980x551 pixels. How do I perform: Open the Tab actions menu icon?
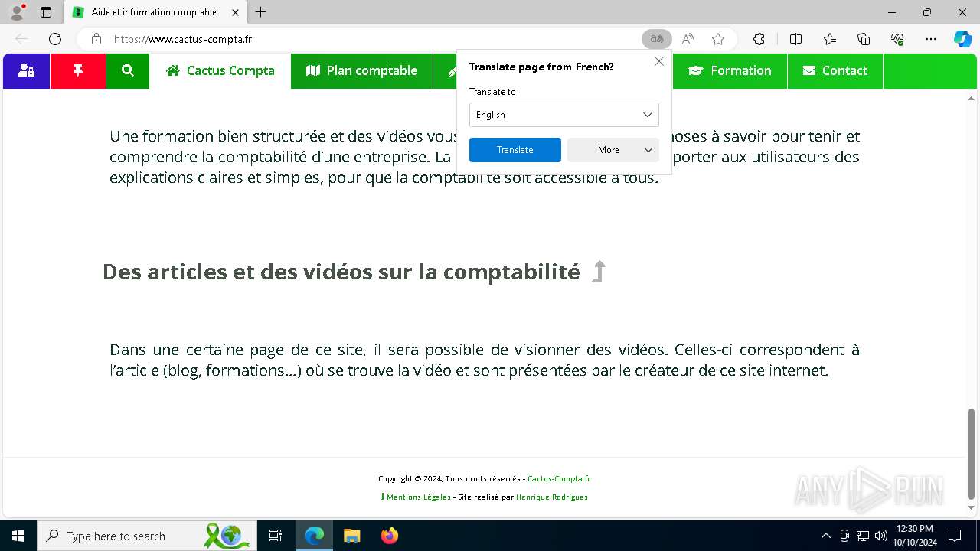pos(46,12)
